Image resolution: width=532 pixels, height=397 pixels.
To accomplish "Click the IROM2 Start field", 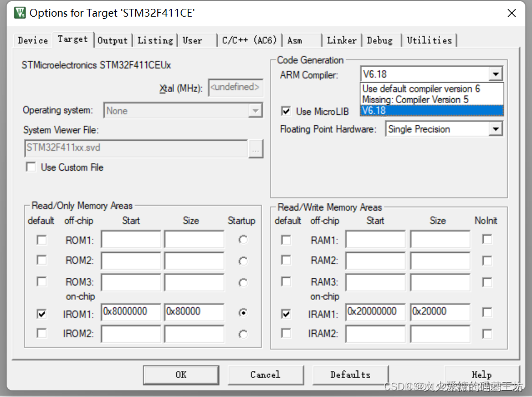I will [131, 334].
